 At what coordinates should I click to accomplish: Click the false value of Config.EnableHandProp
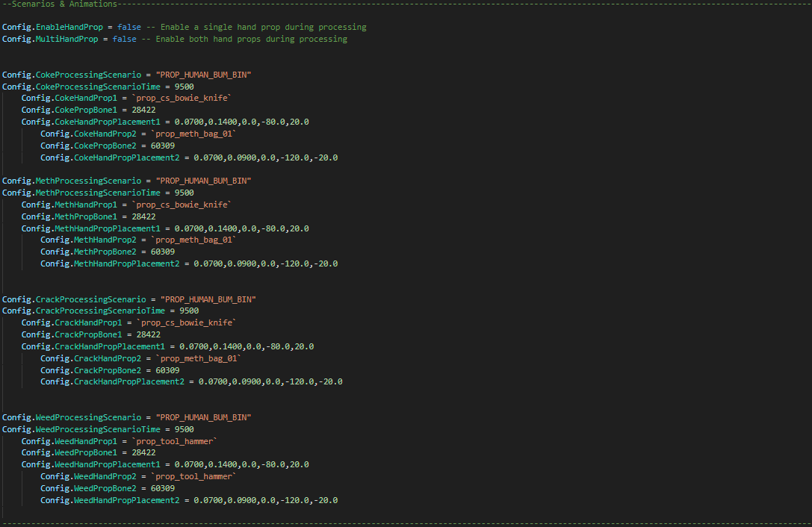[x=128, y=27]
